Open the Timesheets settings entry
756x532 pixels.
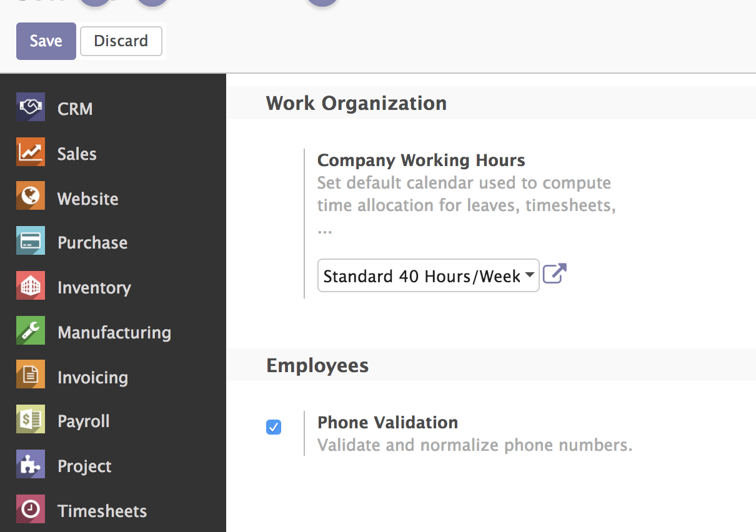[x=102, y=511]
